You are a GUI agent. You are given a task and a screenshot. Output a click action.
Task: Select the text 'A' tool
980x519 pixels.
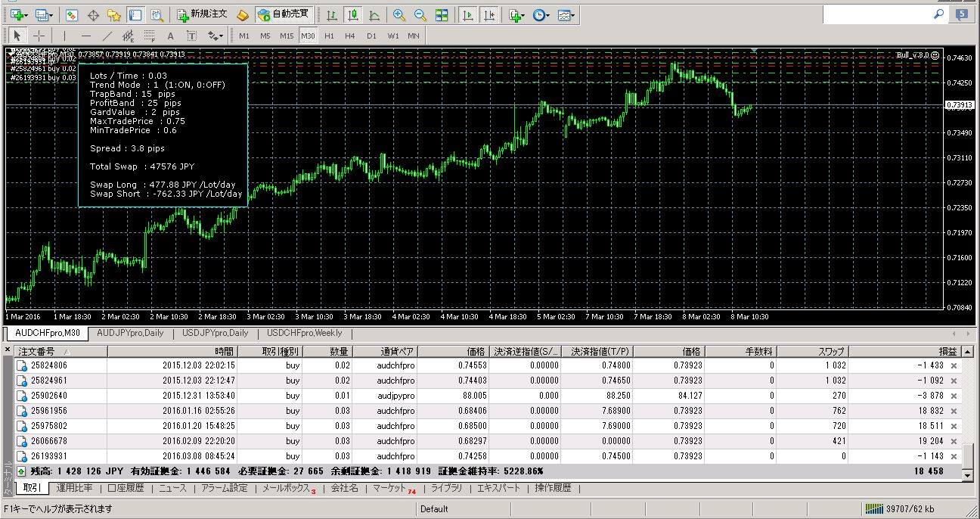point(170,36)
